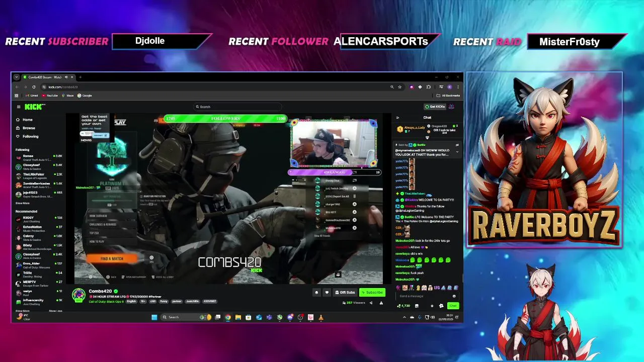The image size is (644, 362).
Task: Open influencercity in Recommended list
Action: pos(39,302)
